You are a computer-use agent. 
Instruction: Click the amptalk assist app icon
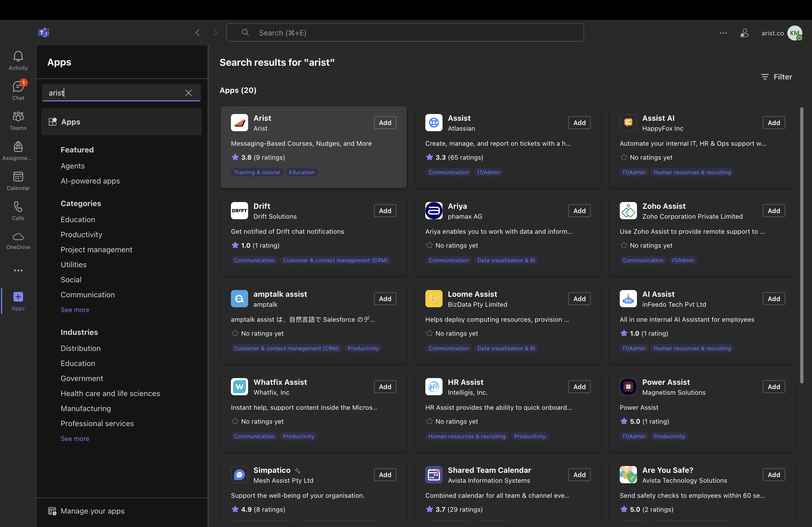pyautogui.click(x=239, y=299)
